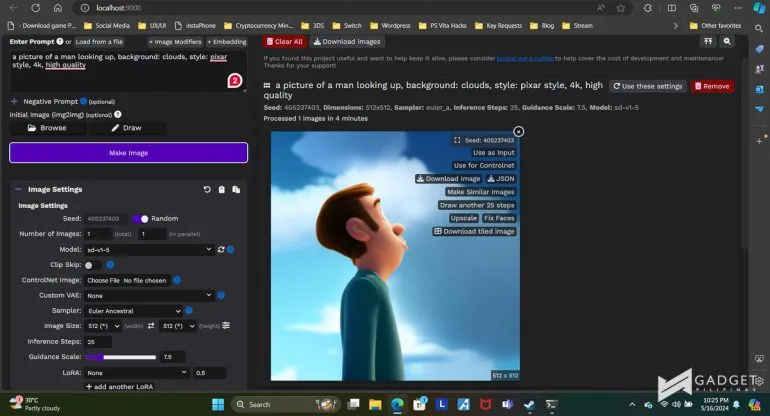
Task: Click the coffee donation link in the support note
Action: click(524, 58)
